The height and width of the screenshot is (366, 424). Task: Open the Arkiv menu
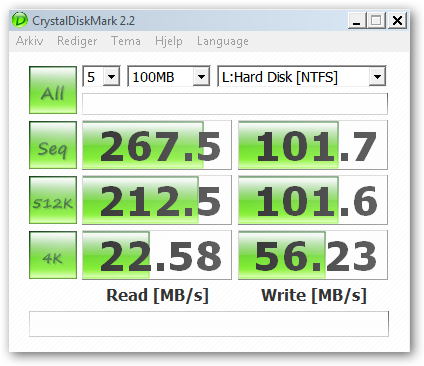click(29, 41)
